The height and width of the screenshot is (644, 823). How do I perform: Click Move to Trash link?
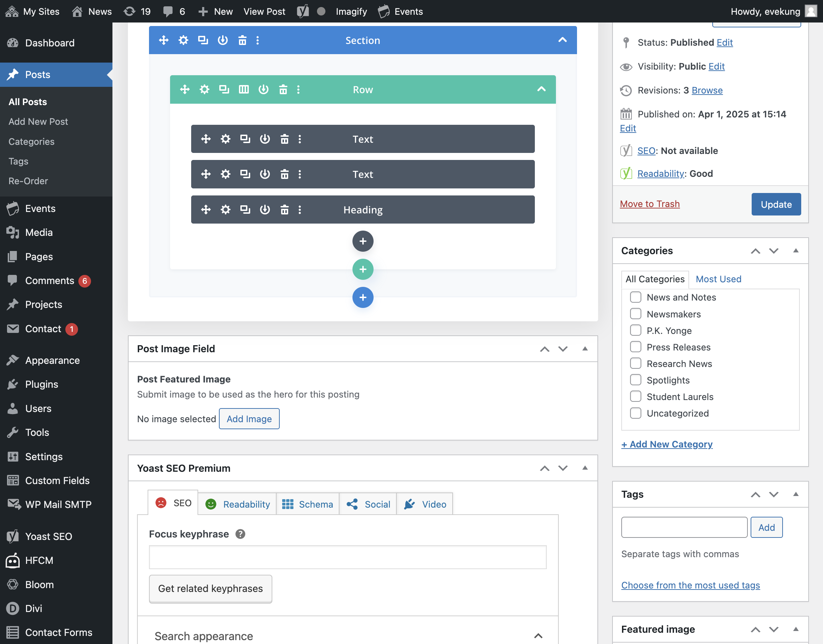[650, 204]
